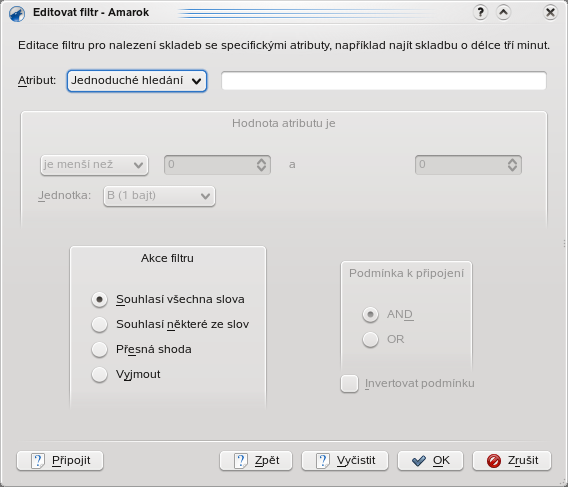
Task: Select the Souhlasí všechna slova radio option
Action: [x=99, y=300]
